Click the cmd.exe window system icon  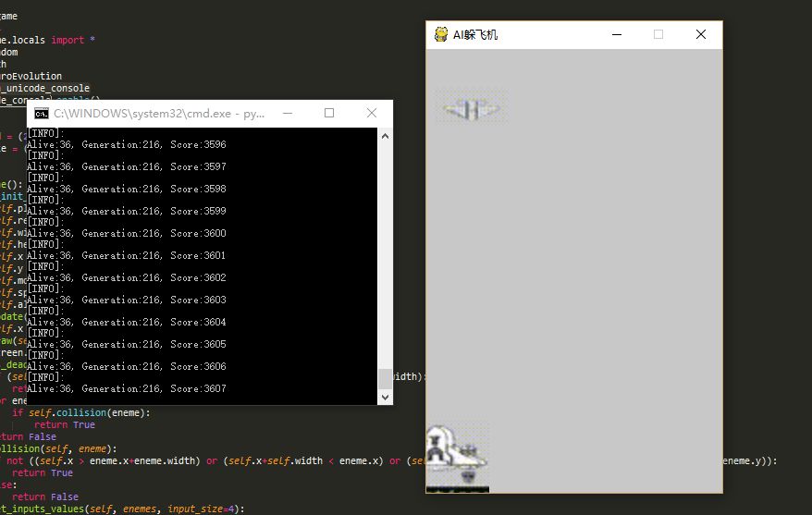tap(41, 114)
